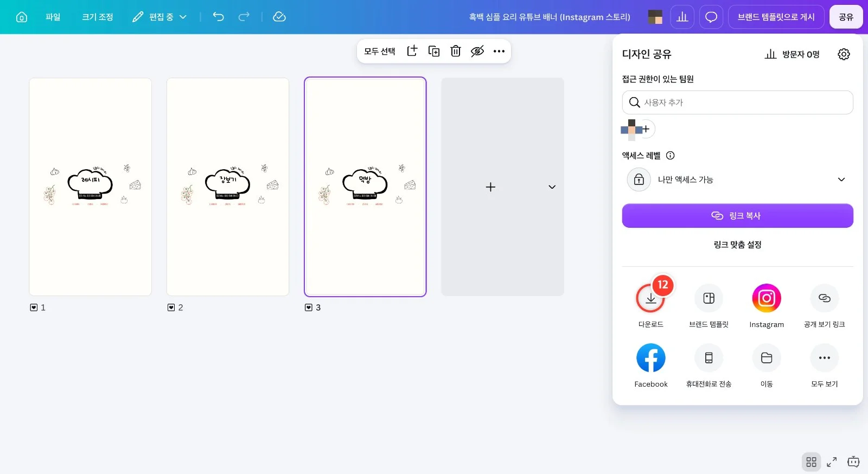Open the analytics bar chart icon
The height and width of the screenshot is (474, 868).
tap(682, 17)
